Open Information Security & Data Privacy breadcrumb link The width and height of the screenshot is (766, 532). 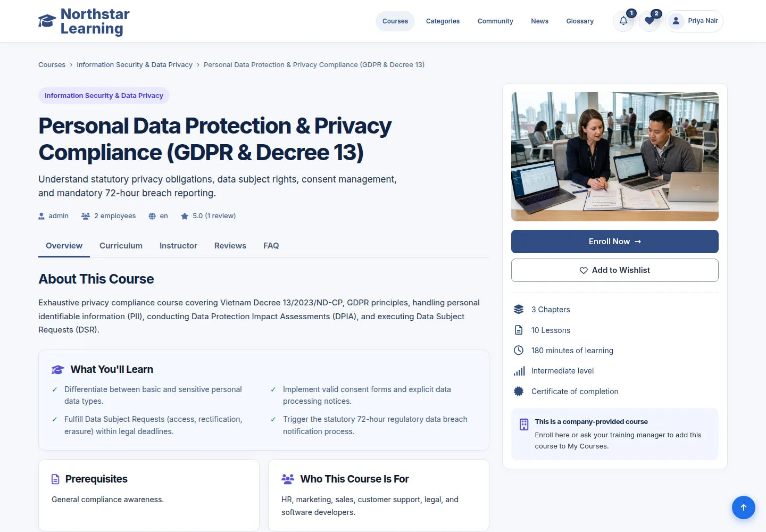pyautogui.click(x=135, y=65)
